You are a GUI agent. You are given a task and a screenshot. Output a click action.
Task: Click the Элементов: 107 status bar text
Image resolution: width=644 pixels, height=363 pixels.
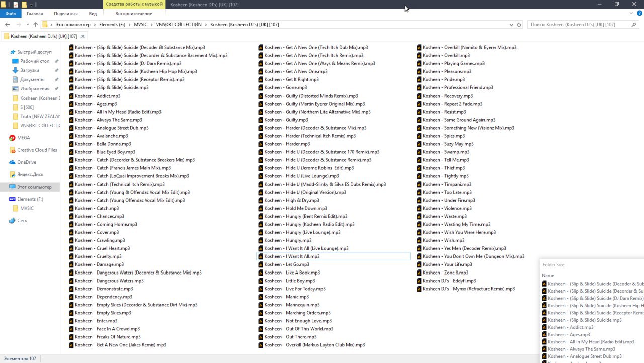(20, 358)
